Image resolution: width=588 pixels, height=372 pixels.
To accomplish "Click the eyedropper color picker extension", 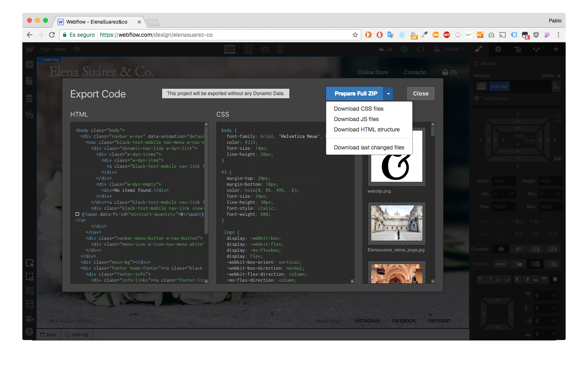I will point(424,35).
